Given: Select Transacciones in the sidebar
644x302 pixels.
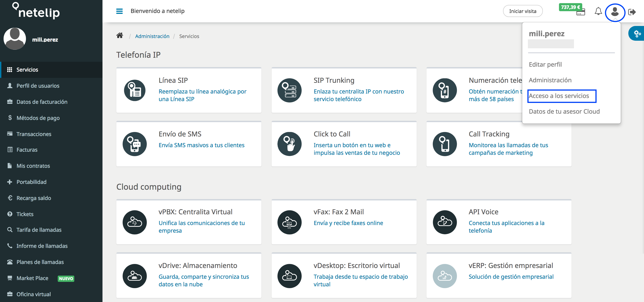Looking at the screenshot, I should 51,134.
